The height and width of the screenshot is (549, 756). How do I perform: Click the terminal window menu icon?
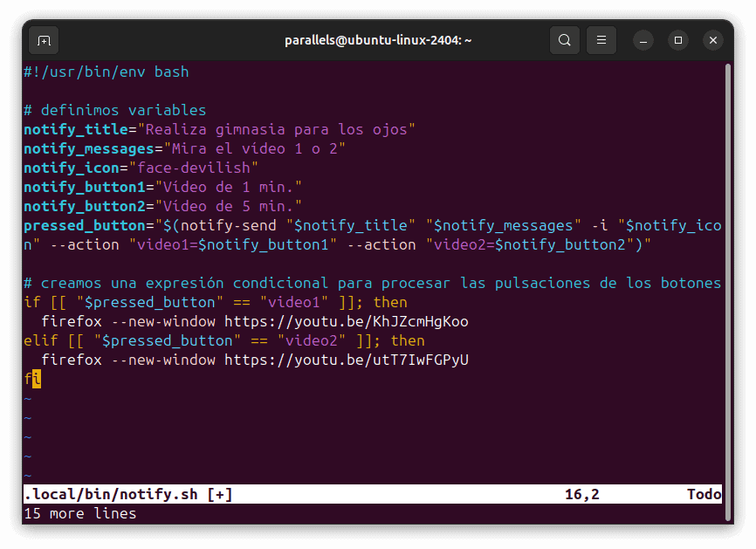tap(601, 40)
